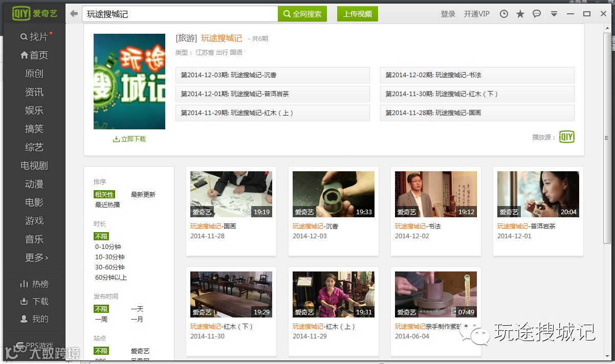Open the 红木(上) video thumbnail
The width and height of the screenshot is (615, 364).
click(x=334, y=294)
